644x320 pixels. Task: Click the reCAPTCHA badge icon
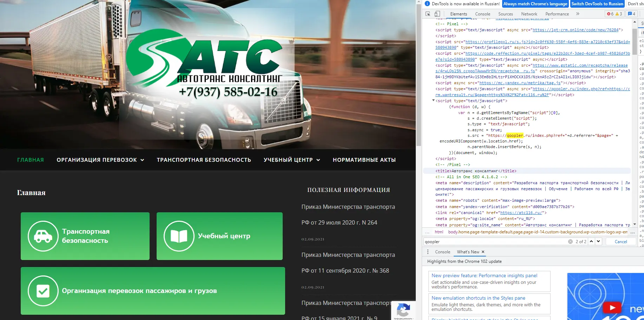point(403,310)
